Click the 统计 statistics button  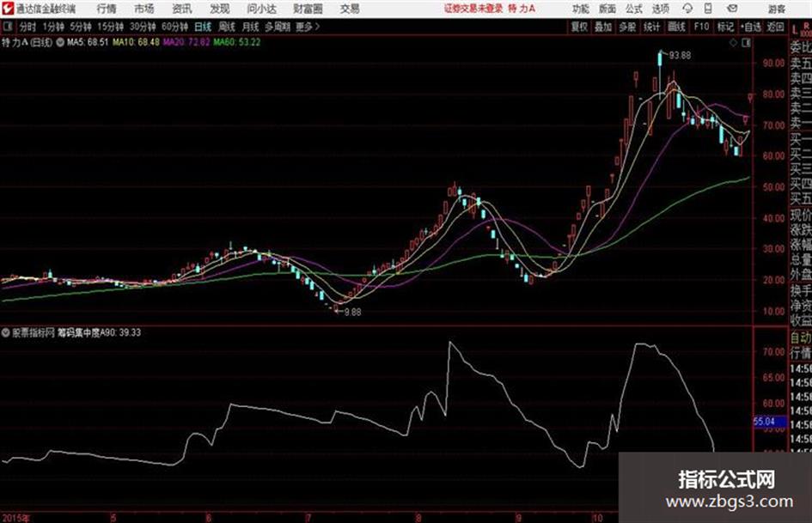(x=652, y=27)
